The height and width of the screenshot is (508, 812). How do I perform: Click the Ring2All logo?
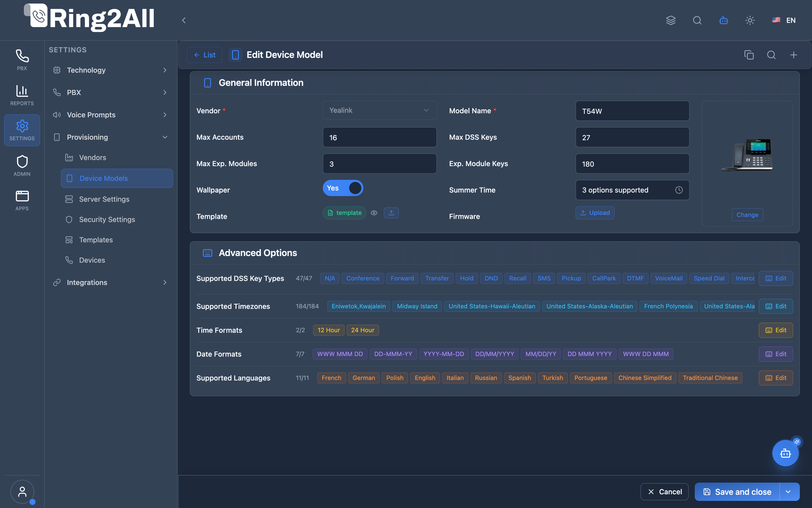(x=89, y=18)
